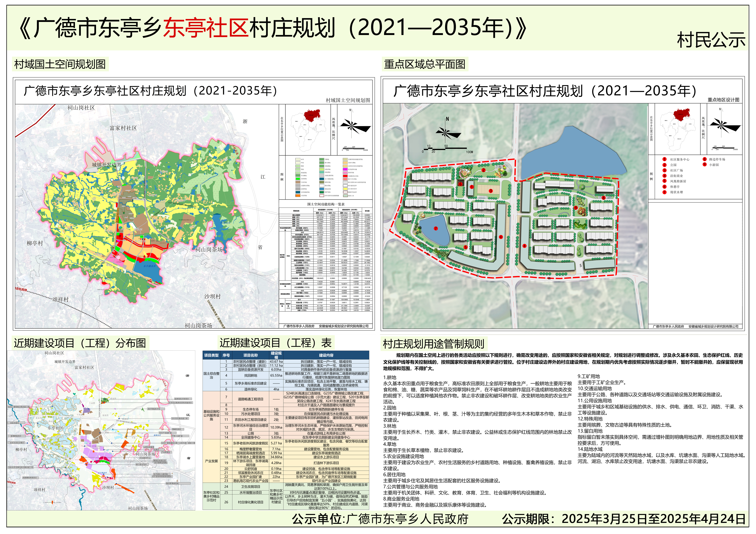The image size is (756, 534).
Task: Click the 全民健身中心 project name
Action: pos(251,437)
